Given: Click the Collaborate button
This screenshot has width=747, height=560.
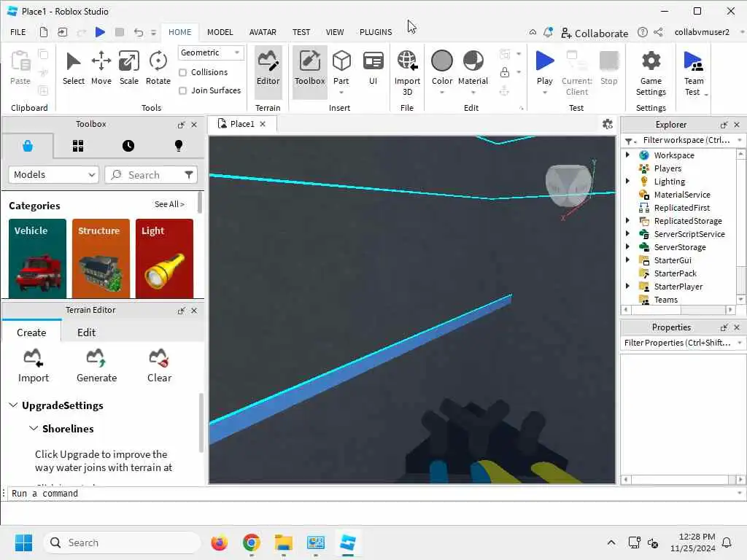Looking at the screenshot, I should point(595,34).
